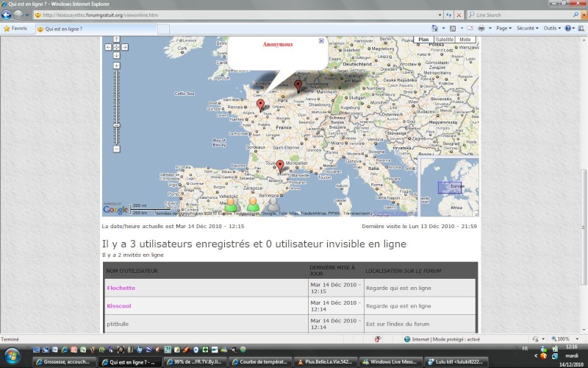
Task: Switch map to Mixte view
Action: coord(465,40)
